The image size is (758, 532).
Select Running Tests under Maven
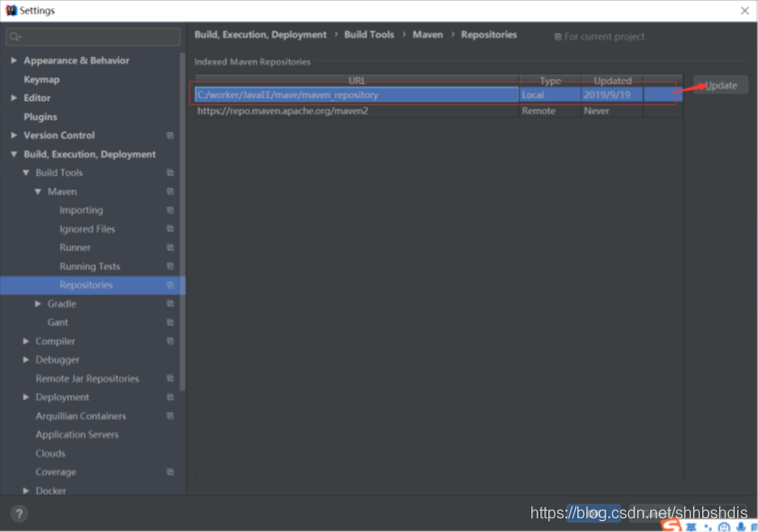pyautogui.click(x=90, y=266)
